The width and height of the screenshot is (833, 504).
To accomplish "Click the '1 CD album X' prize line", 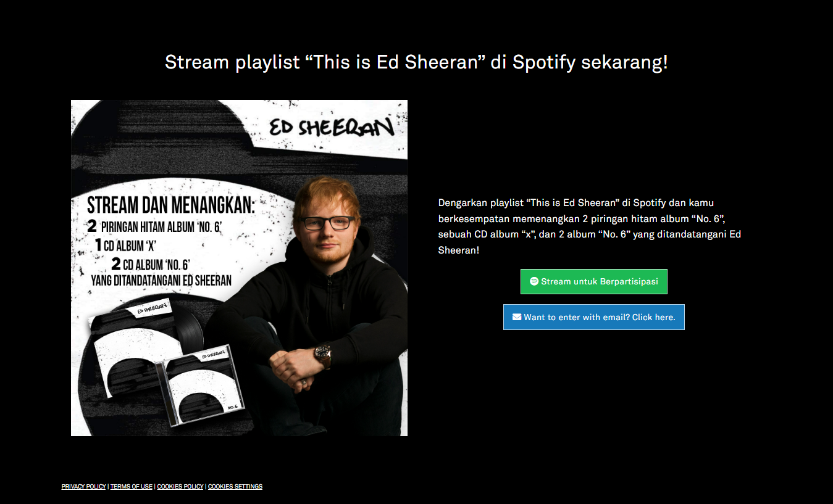I will 125,246.
